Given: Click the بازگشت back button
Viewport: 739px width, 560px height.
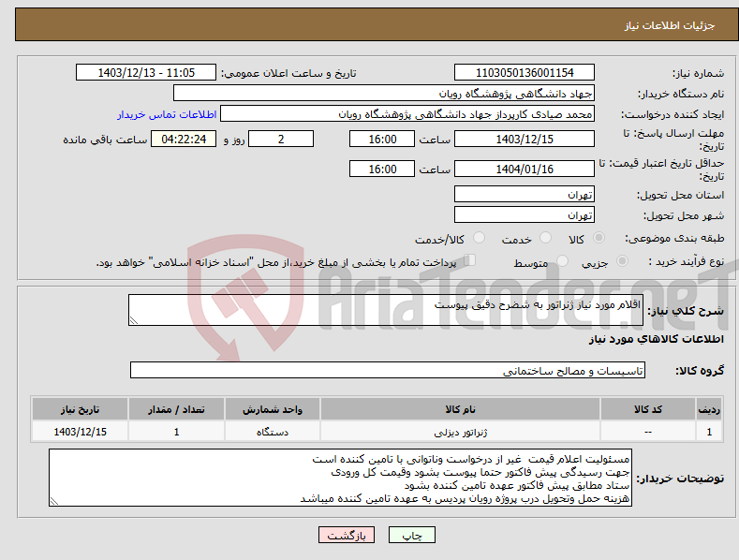Looking at the screenshot, I should pyautogui.click(x=347, y=535).
